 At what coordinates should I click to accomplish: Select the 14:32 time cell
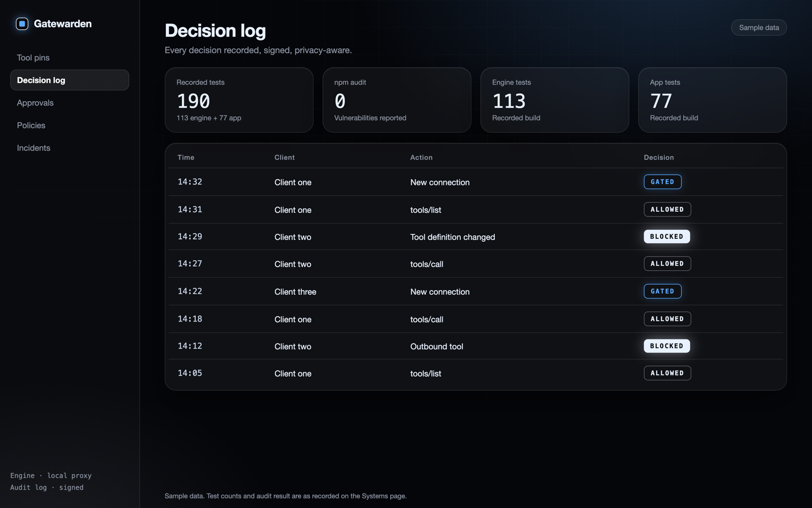coord(190,182)
